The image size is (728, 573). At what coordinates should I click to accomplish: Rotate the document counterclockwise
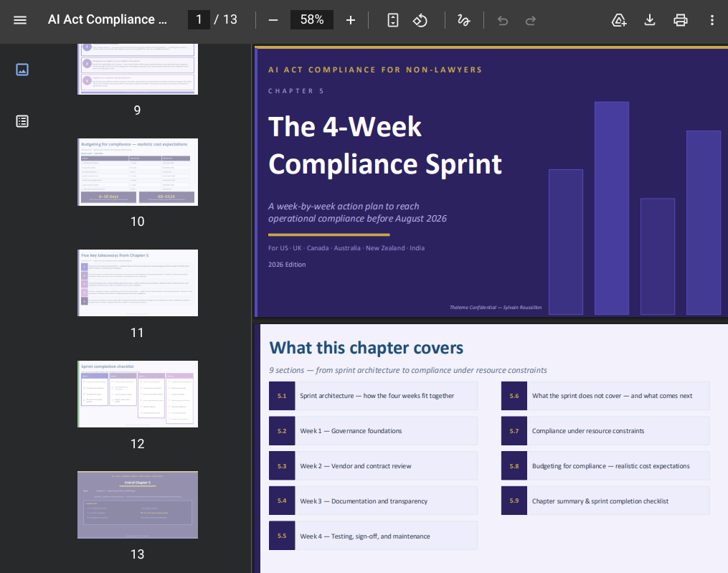tap(420, 20)
